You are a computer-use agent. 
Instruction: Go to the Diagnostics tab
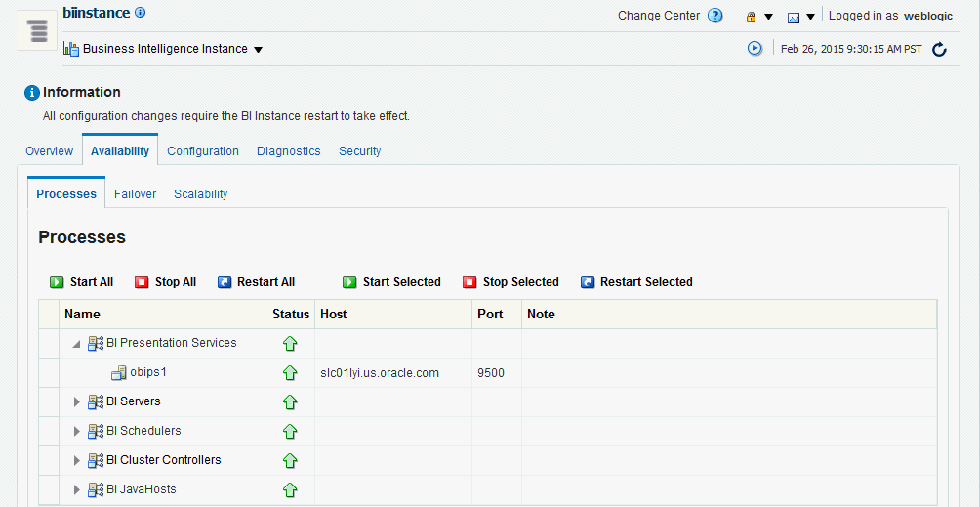(x=289, y=151)
